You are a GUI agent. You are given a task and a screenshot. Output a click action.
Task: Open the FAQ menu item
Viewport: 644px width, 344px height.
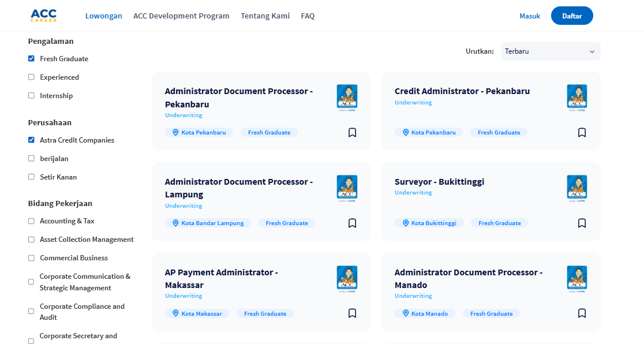point(308,16)
